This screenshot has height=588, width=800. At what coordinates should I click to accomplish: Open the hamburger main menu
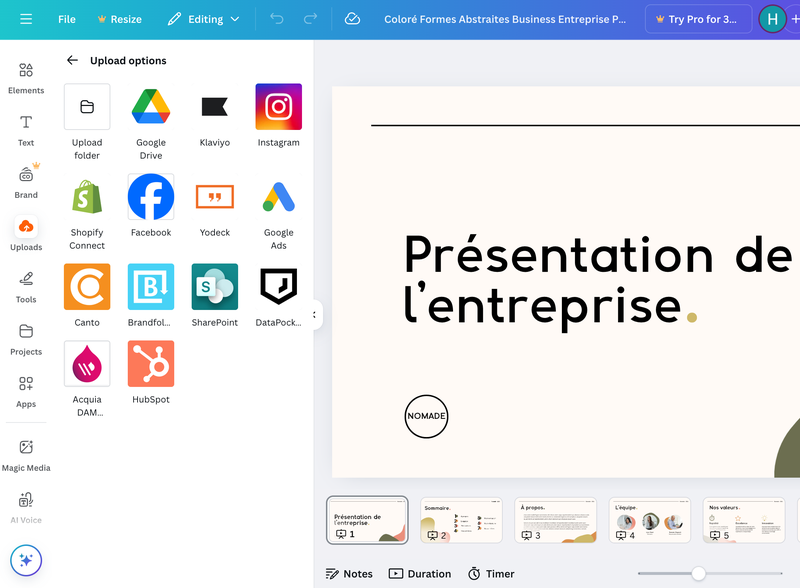(26, 19)
